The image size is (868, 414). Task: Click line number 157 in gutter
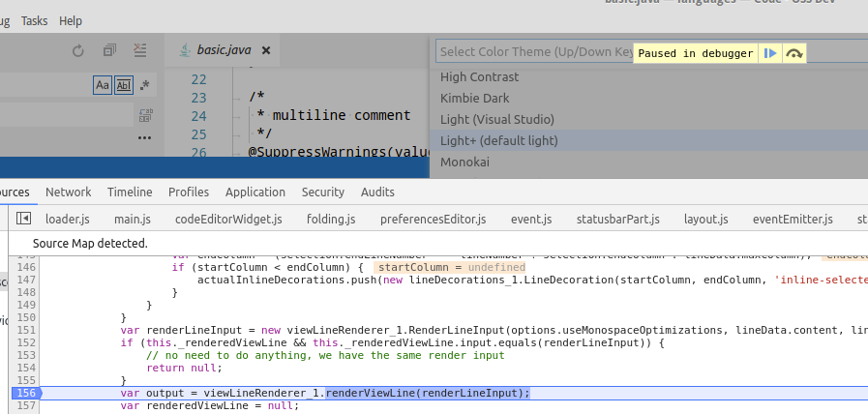(x=25, y=405)
